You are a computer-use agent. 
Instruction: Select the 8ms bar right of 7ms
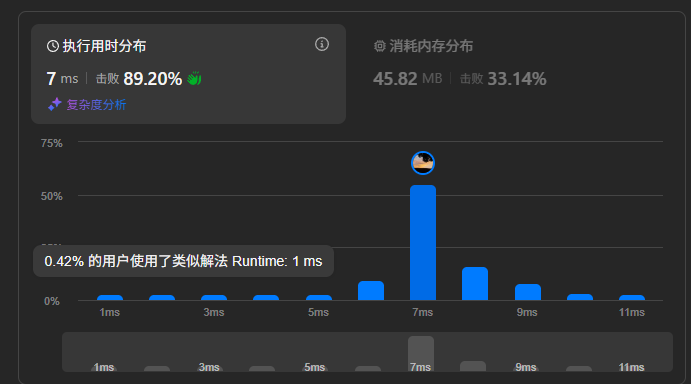point(475,284)
